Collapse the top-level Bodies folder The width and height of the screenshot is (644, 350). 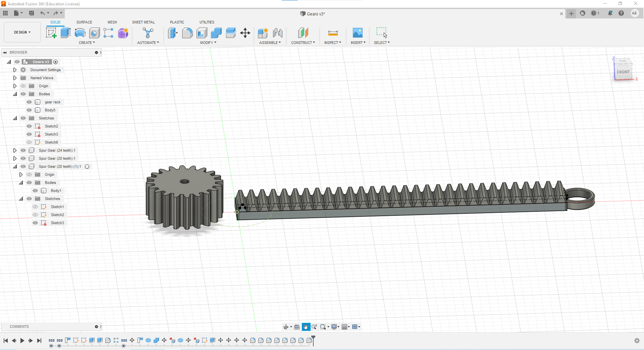point(15,94)
